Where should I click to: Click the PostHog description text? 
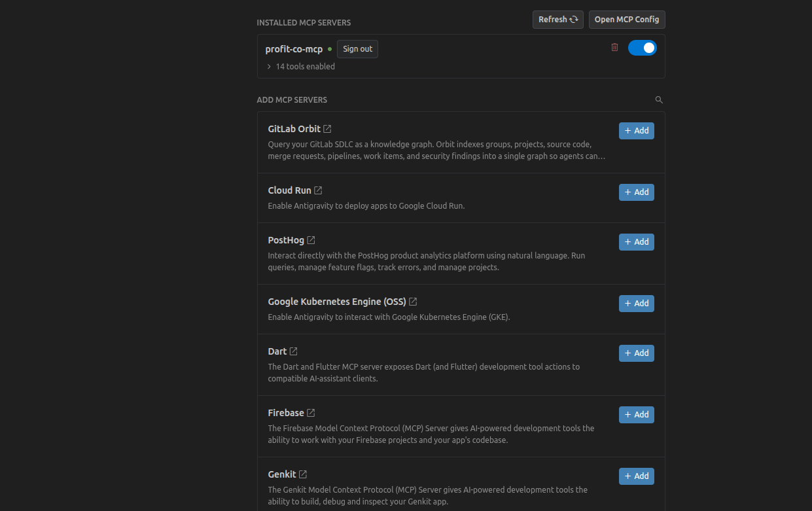427,262
